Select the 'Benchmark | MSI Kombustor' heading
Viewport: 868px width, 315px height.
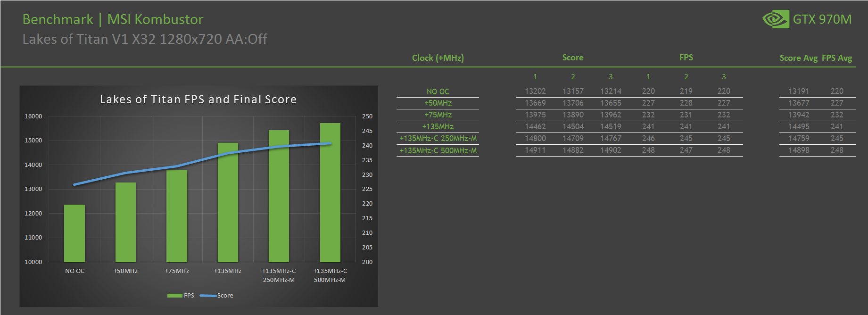click(x=113, y=19)
